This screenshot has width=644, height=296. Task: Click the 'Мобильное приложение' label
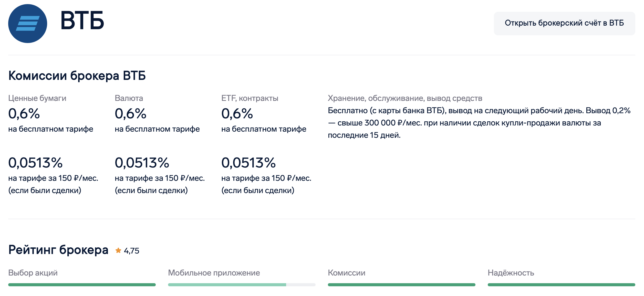point(214,273)
